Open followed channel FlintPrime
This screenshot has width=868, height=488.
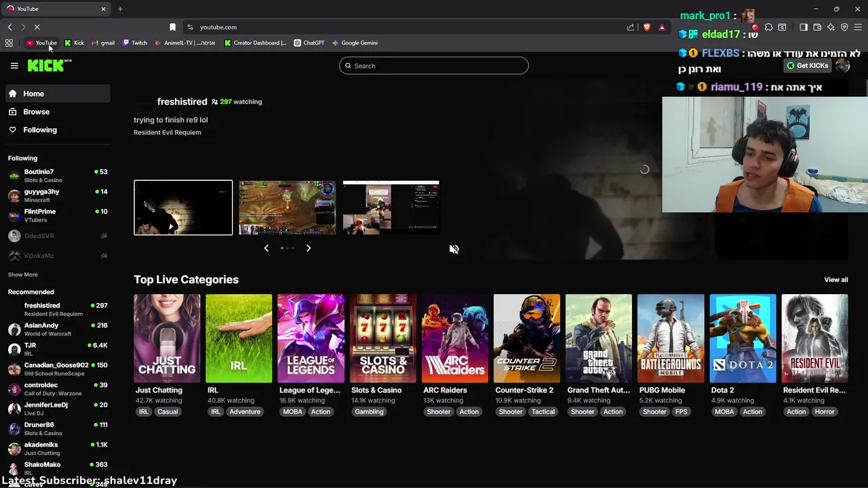pos(58,216)
